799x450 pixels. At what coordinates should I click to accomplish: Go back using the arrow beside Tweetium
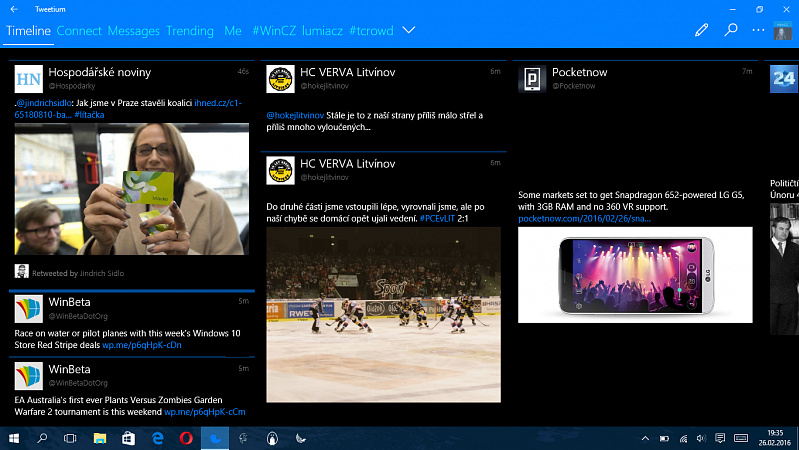pyautogui.click(x=14, y=9)
